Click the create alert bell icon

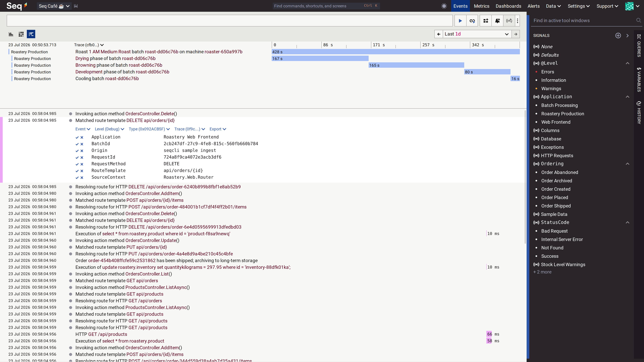pos(497,21)
